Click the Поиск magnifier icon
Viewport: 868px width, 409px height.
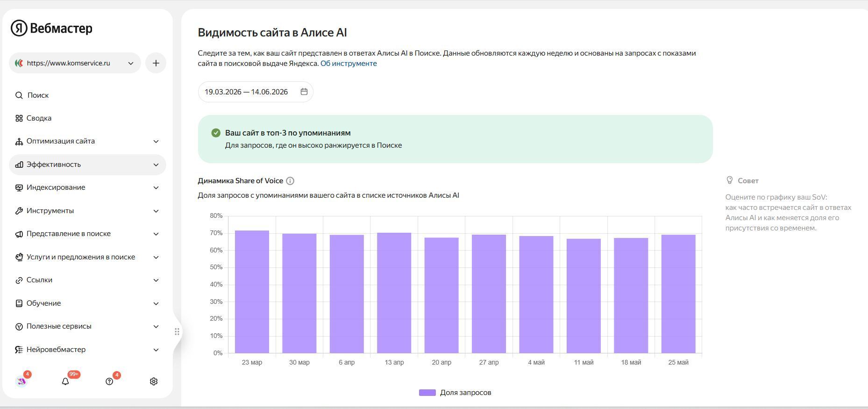pyautogui.click(x=19, y=95)
